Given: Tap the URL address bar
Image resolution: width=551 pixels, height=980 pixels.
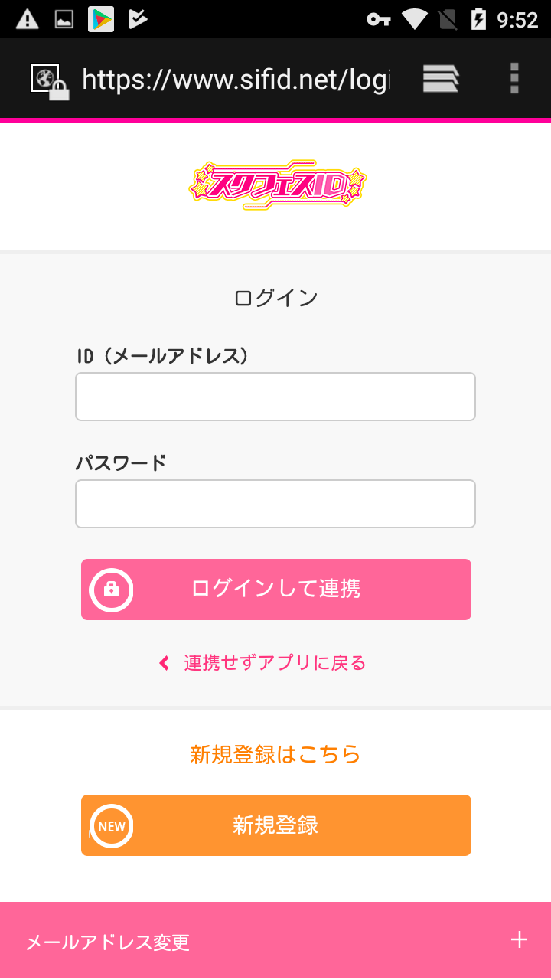Looking at the screenshot, I should point(236,80).
